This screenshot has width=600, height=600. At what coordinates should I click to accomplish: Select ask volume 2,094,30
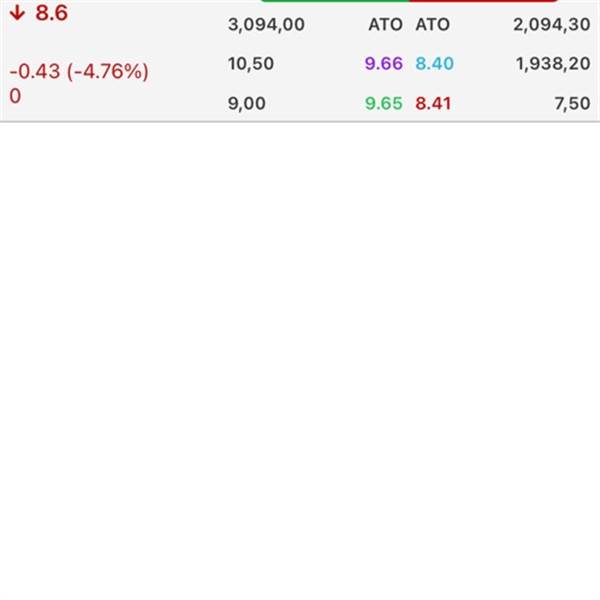pyautogui.click(x=552, y=25)
